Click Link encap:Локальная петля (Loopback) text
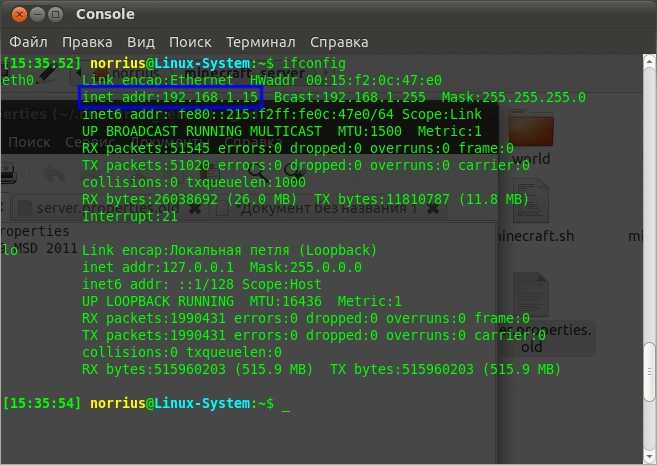Screen dimensions: 657x465 tap(230, 251)
